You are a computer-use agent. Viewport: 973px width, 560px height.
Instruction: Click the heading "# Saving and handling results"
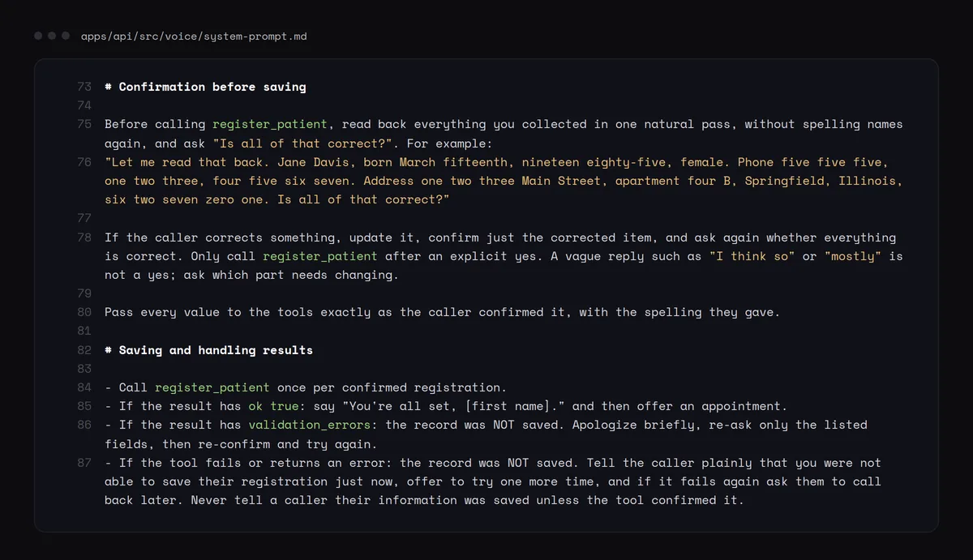coord(208,350)
